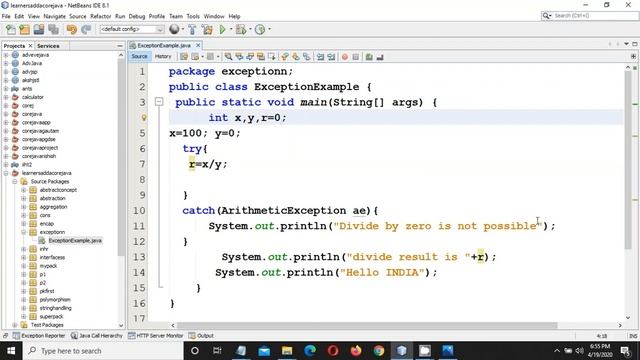Collapse the exceptionn package node
640x360 pixels.
(x=23, y=232)
